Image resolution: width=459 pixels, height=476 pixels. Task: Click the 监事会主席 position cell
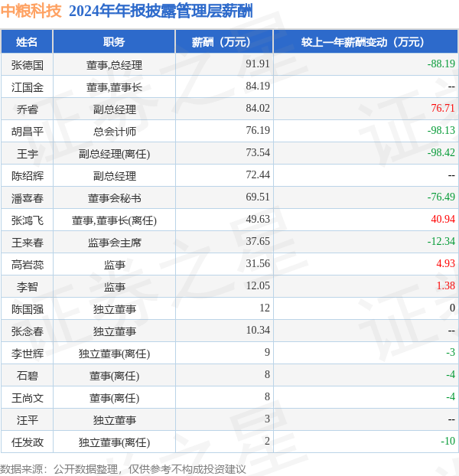pyautogui.click(x=114, y=243)
